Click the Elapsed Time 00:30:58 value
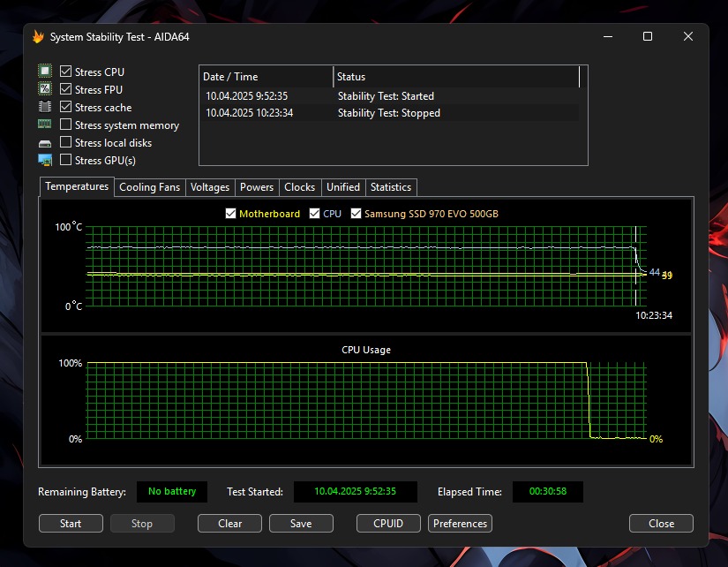 548,491
